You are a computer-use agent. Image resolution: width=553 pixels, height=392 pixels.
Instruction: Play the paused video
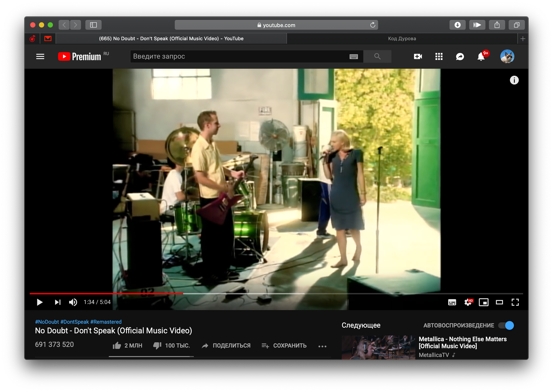(40, 302)
